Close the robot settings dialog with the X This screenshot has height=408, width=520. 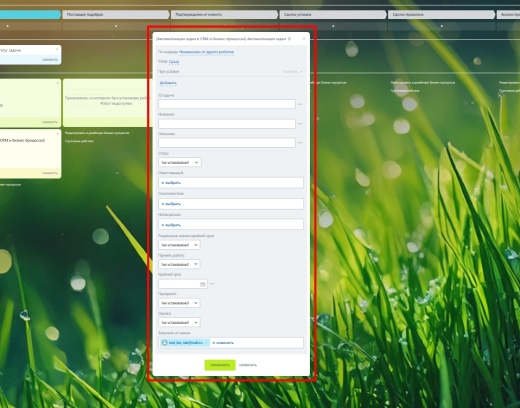304,39
